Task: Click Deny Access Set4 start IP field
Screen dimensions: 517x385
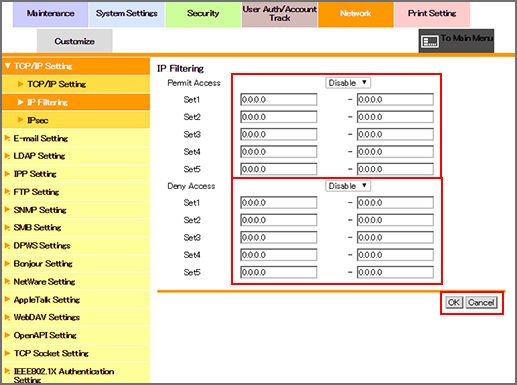Action: (x=279, y=255)
